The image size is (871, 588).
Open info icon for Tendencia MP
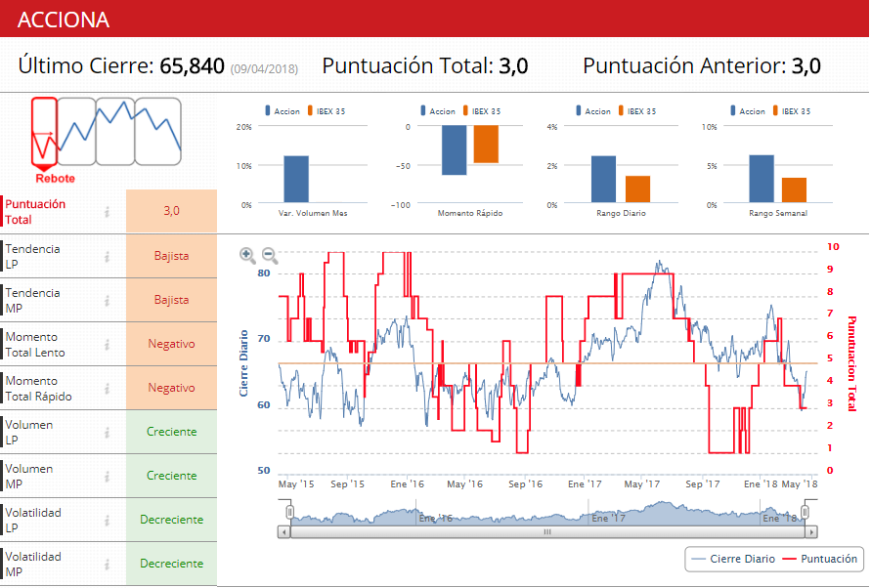[x=108, y=301]
